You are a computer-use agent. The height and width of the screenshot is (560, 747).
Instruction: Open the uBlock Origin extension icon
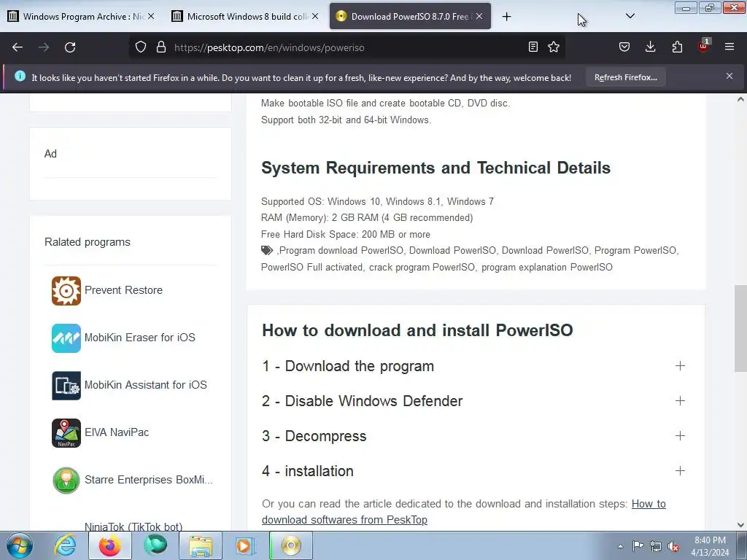704,46
